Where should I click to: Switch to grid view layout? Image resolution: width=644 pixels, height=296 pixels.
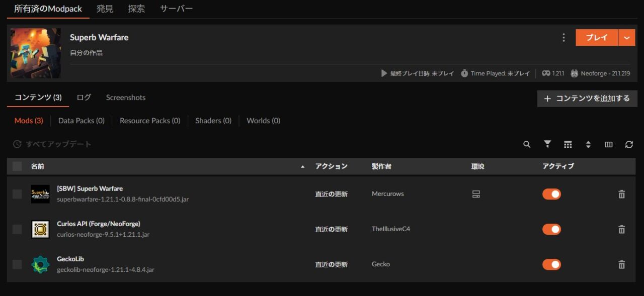pos(568,144)
